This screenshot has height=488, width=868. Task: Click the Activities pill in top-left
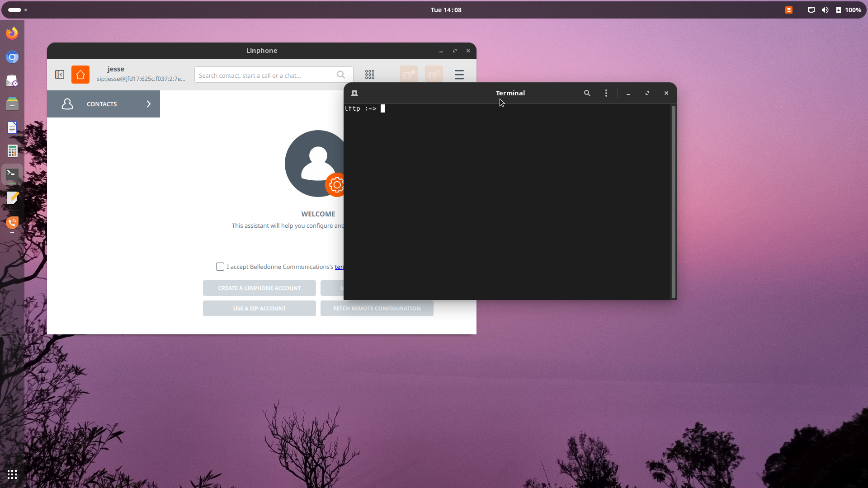pos(17,10)
